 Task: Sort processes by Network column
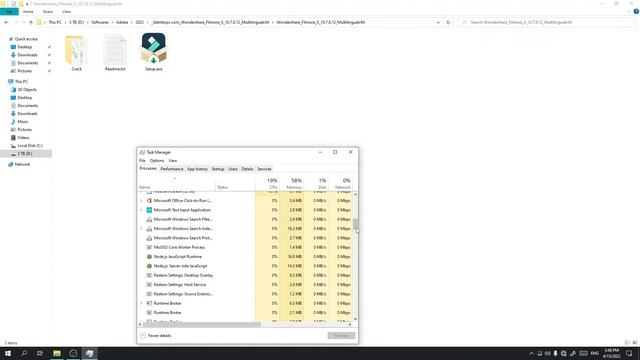tap(340, 183)
